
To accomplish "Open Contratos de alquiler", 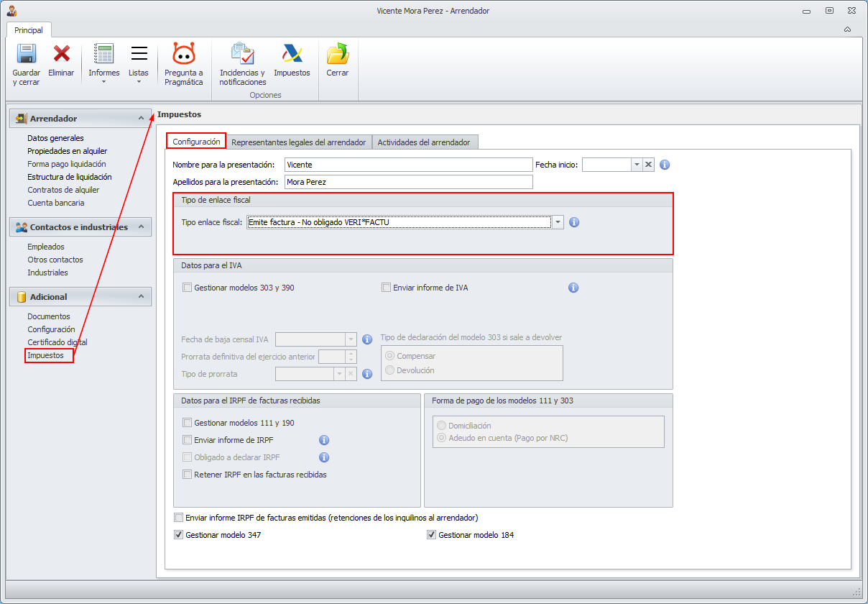I will 63,190.
